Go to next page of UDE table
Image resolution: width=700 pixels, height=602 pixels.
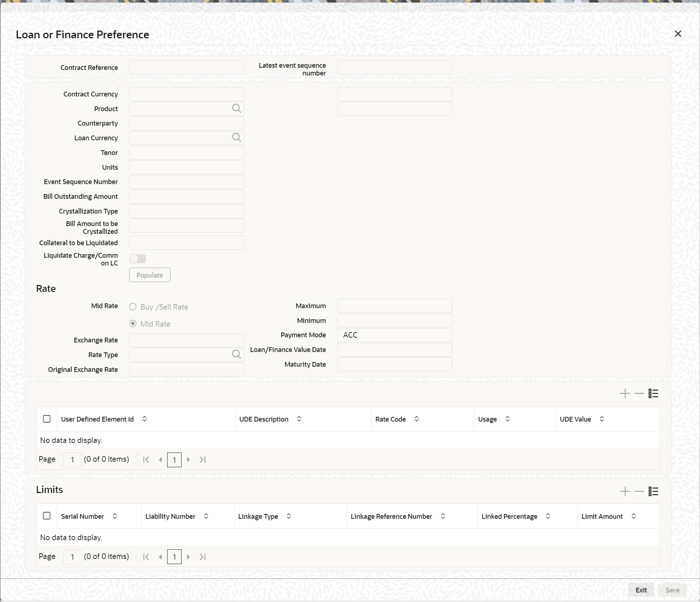tap(189, 460)
